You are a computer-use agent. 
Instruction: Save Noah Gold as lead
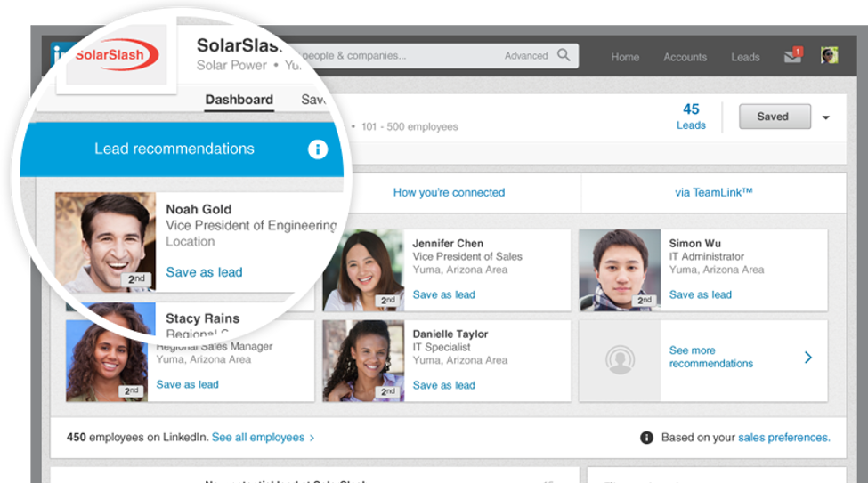[x=204, y=272]
